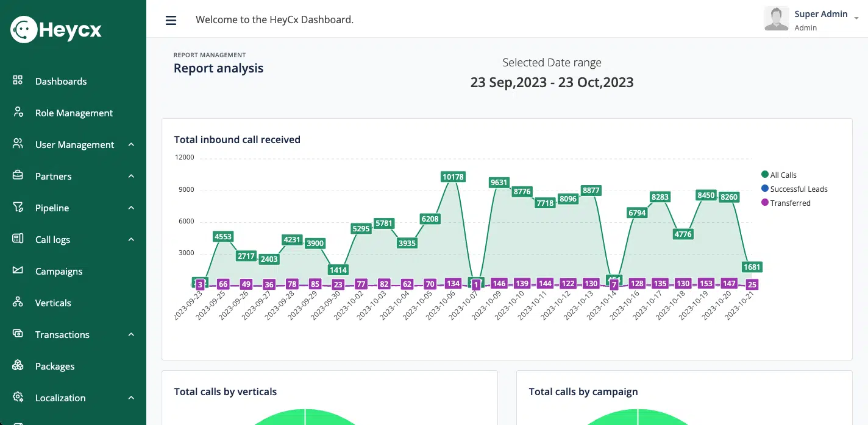Go to Role Management
Screen dimensions: 868x425
74,113
